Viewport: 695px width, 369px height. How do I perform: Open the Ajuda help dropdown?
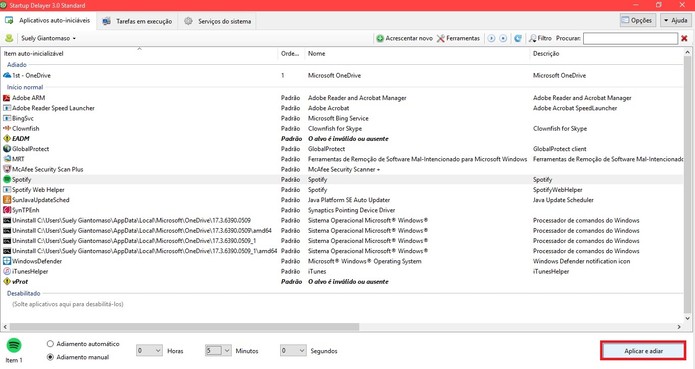[675, 20]
